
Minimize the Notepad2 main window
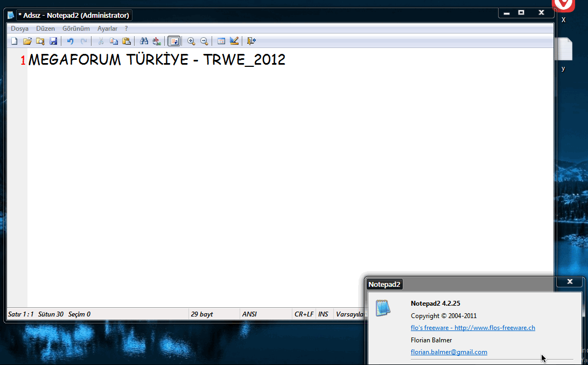(x=507, y=12)
